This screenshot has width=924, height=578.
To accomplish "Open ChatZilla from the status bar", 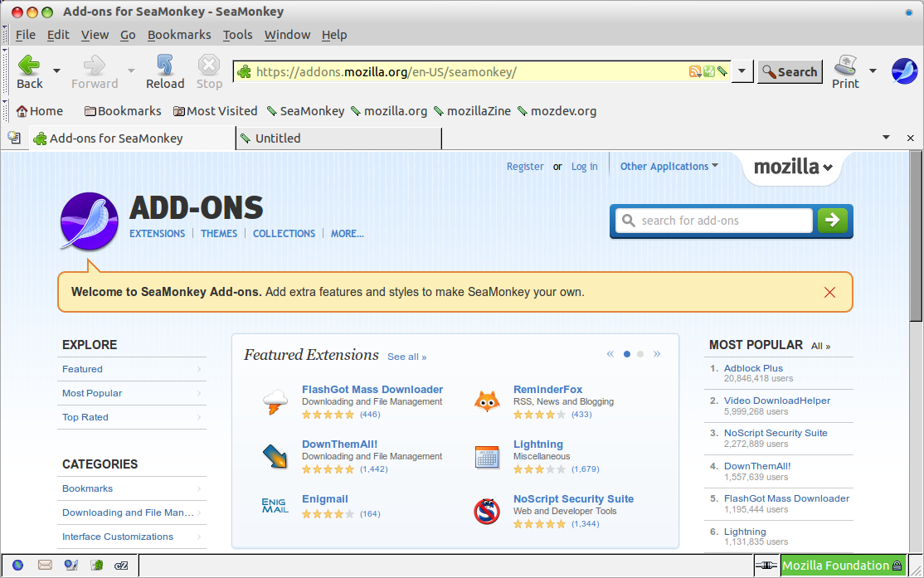I will (x=121, y=566).
